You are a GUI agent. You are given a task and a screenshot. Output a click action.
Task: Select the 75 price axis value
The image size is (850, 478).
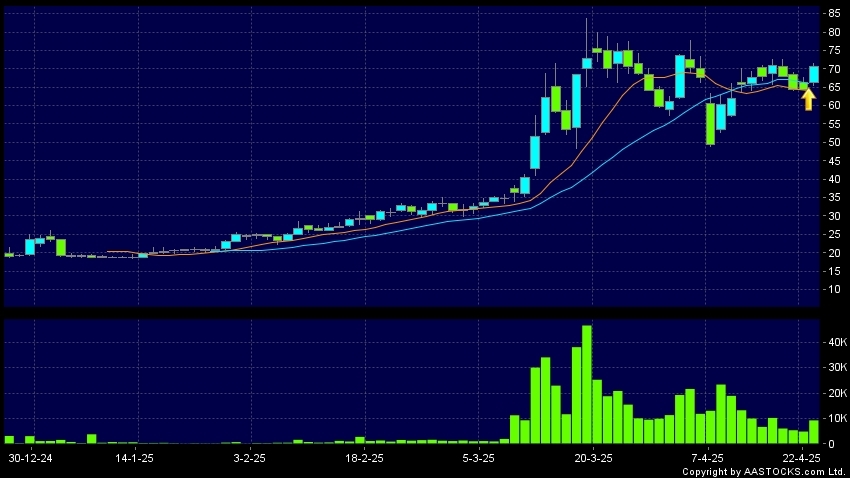coord(834,50)
